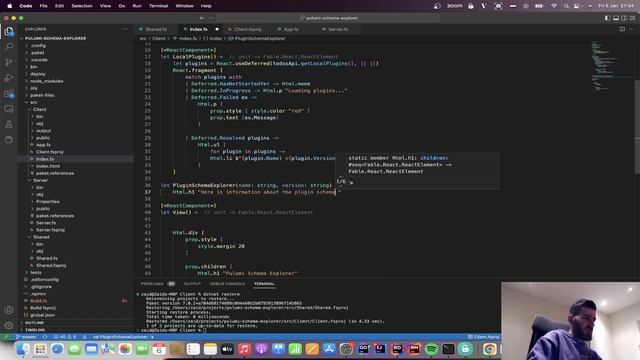This screenshot has height=360, width=640.
Task: Open Build.fs in file explorer
Action: coord(76,300)
